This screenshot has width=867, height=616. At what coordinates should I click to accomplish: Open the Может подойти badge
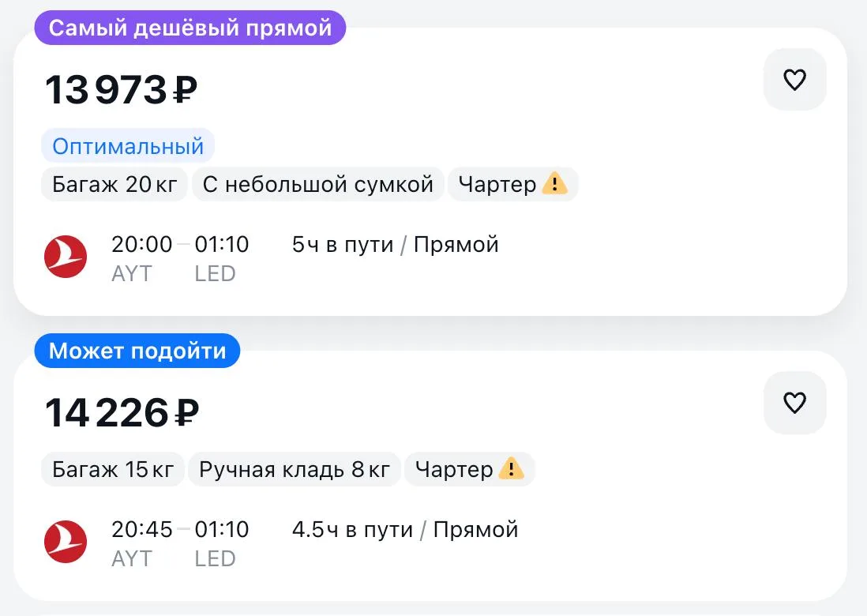tap(137, 351)
